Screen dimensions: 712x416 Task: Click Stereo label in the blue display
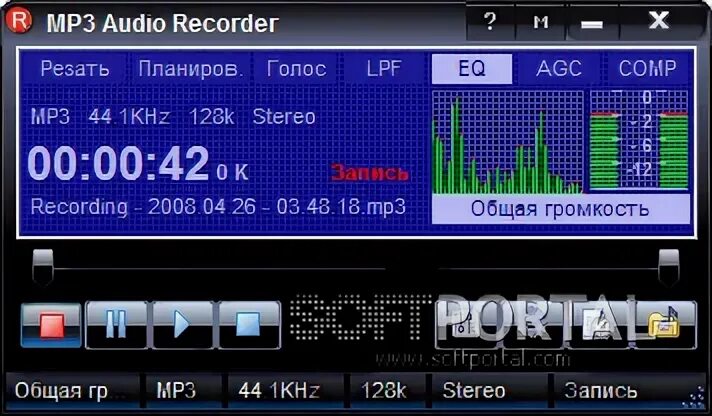point(284,117)
